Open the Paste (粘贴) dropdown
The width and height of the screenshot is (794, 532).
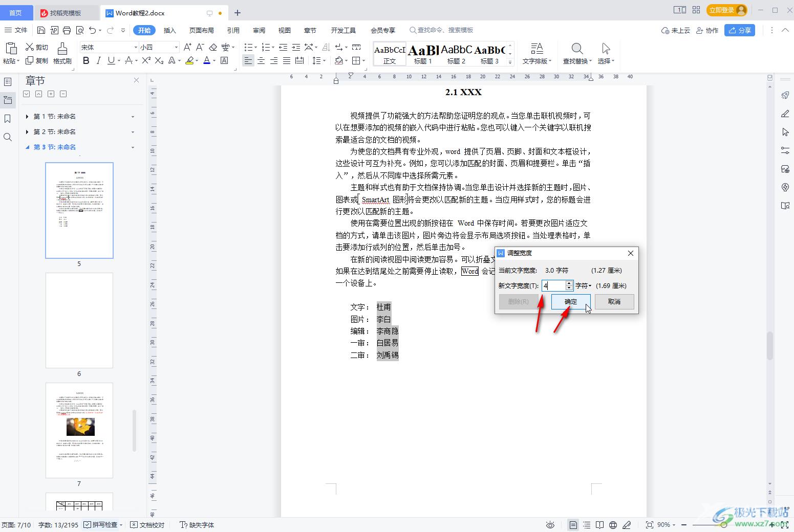pos(11,61)
